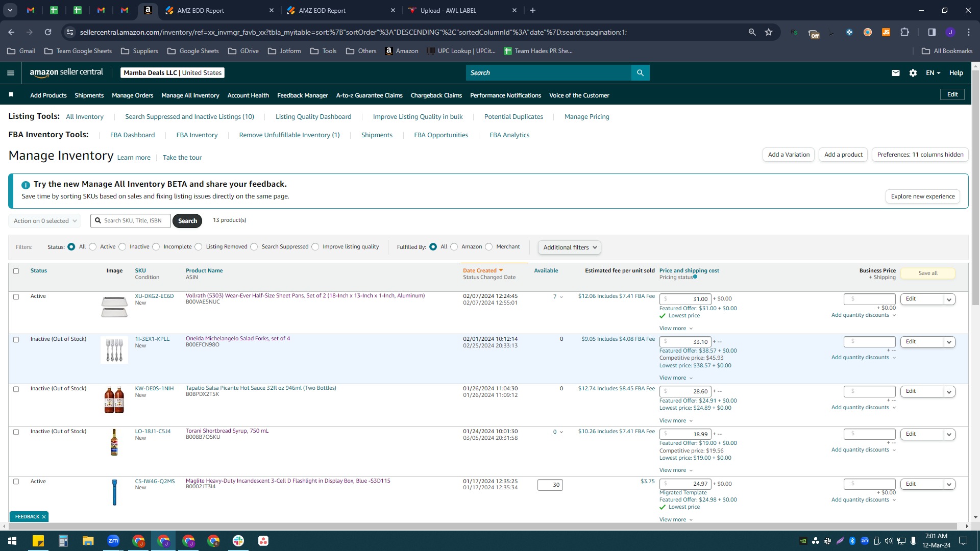
Task: Open the EN language dropdown
Action: [933, 73]
